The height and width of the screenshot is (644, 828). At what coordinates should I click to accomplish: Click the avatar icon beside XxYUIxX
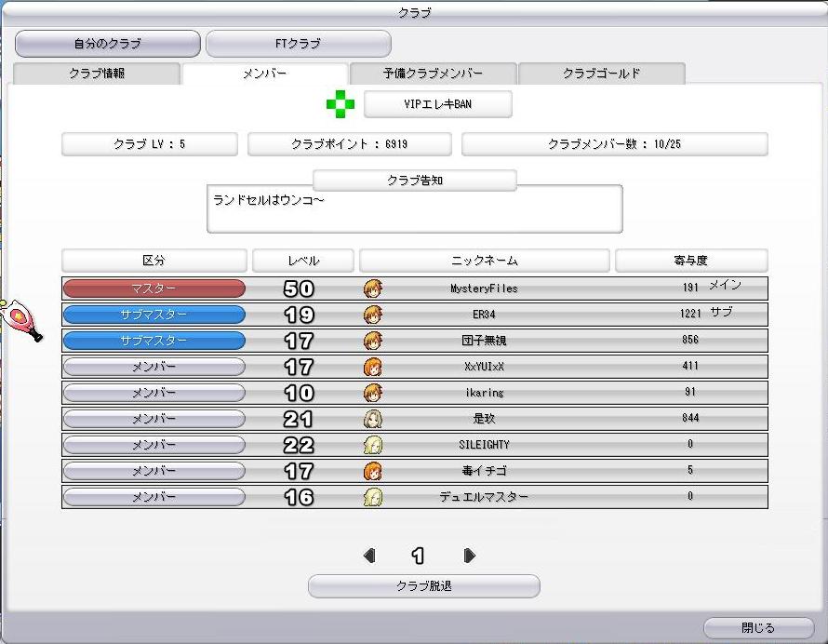tap(373, 367)
